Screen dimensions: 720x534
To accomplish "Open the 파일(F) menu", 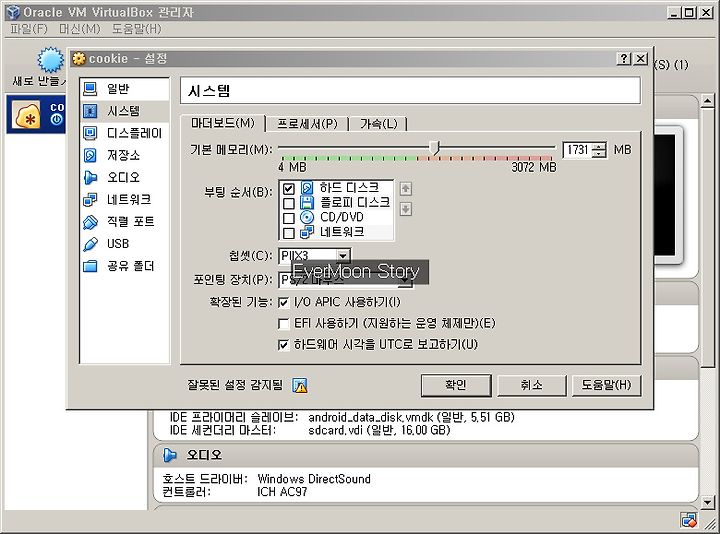I will [x=29, y=29].
